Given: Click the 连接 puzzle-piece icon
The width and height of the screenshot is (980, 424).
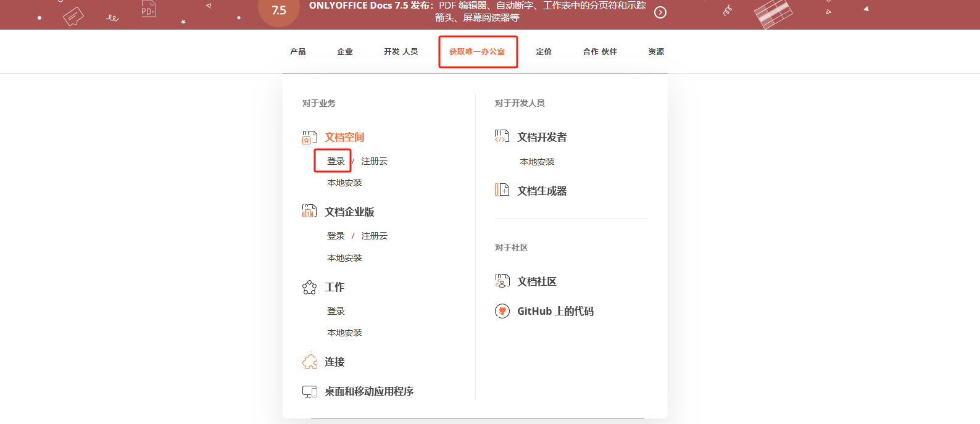Looking at the screenshot, I should (309, 362).
